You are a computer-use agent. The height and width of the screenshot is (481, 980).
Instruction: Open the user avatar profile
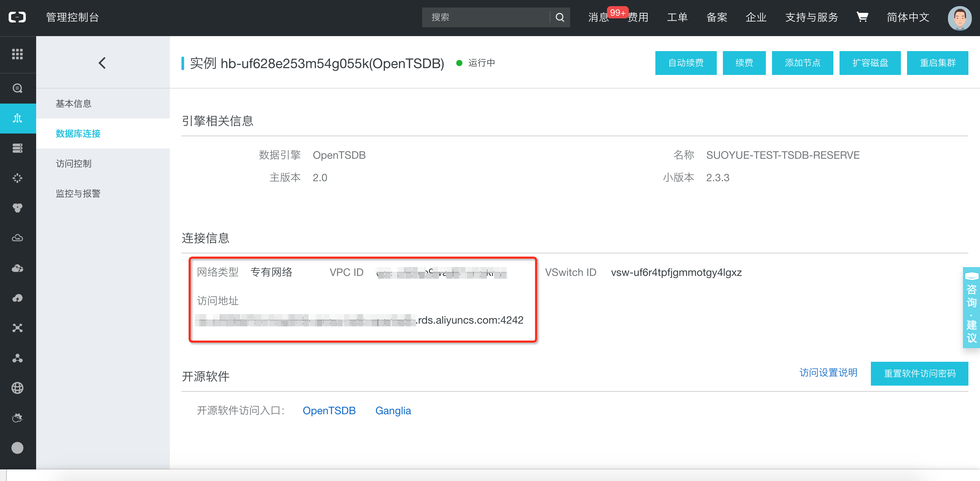coord(959,18)
